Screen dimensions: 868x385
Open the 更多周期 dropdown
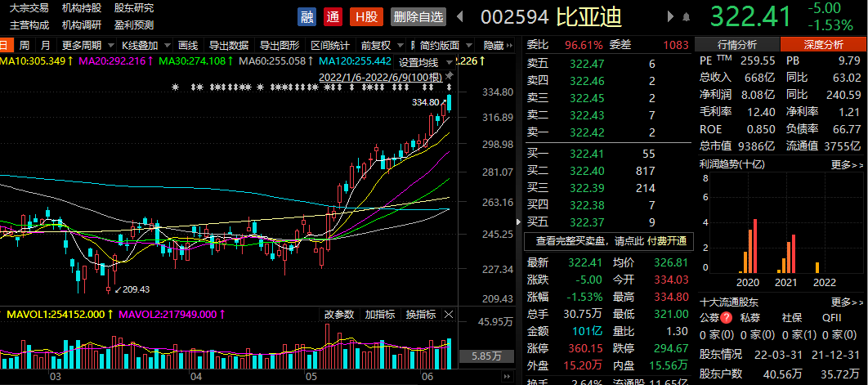[x=87, y=46]
